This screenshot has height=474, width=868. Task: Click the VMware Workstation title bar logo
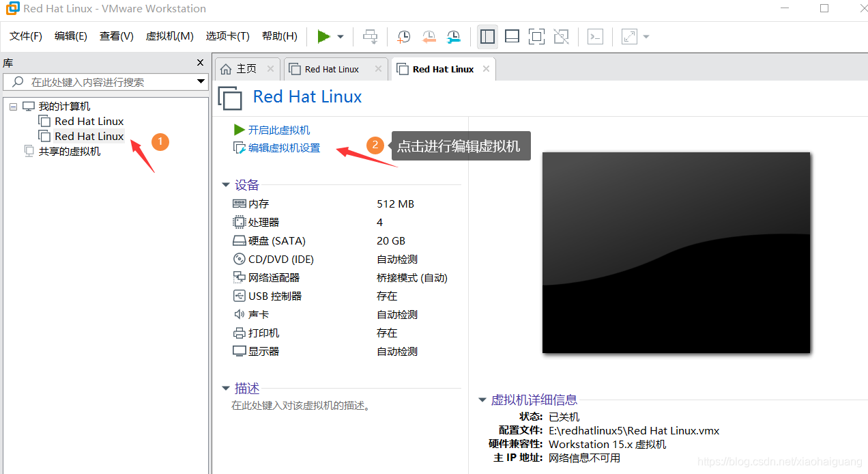click(x=13, y=8)
